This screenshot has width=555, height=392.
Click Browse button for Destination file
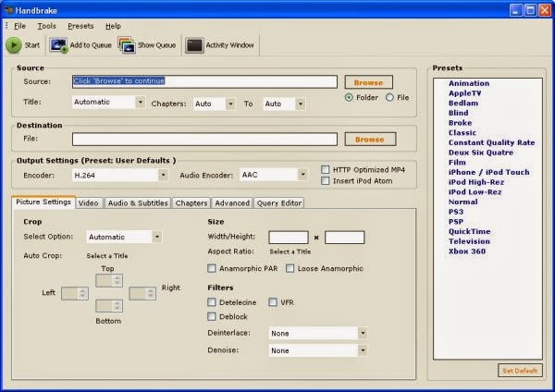pyautogui.click(x=370, y=140)
